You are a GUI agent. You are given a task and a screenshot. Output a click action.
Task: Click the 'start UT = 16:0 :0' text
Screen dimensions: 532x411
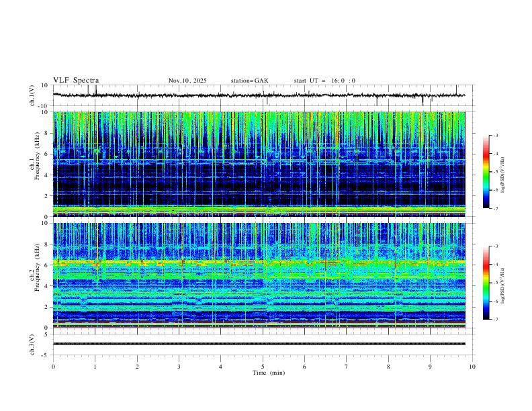(324, 81)
